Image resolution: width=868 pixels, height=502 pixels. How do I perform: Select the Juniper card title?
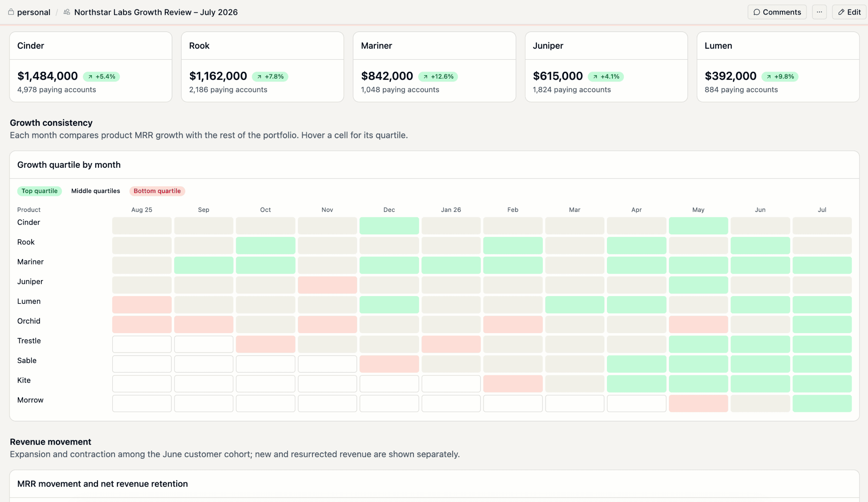point(548,46)
